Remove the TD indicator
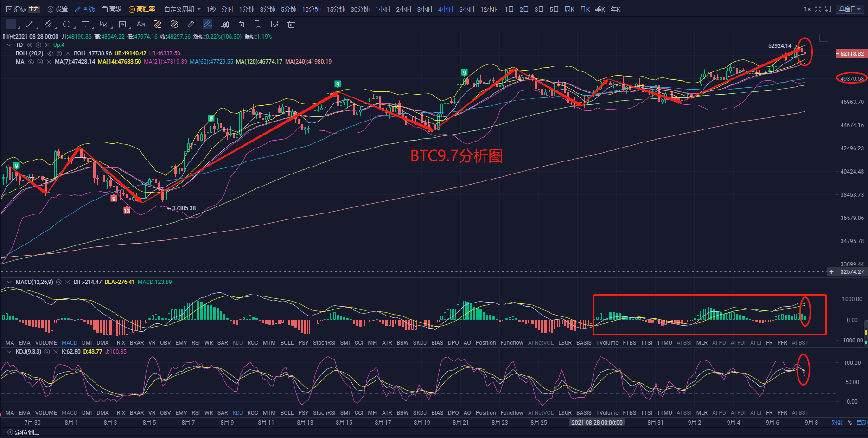868x438 pixels. click(x=47, y=45)
